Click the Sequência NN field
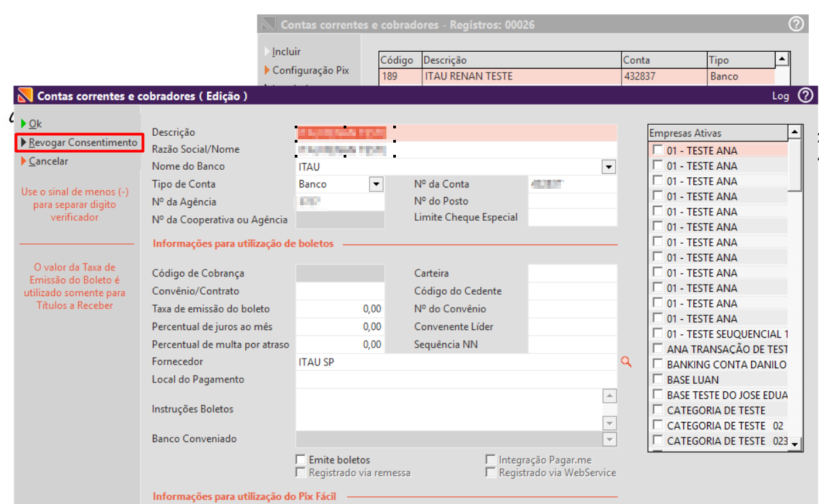This screenshot has height=504, width=819. tap(572, 344)
